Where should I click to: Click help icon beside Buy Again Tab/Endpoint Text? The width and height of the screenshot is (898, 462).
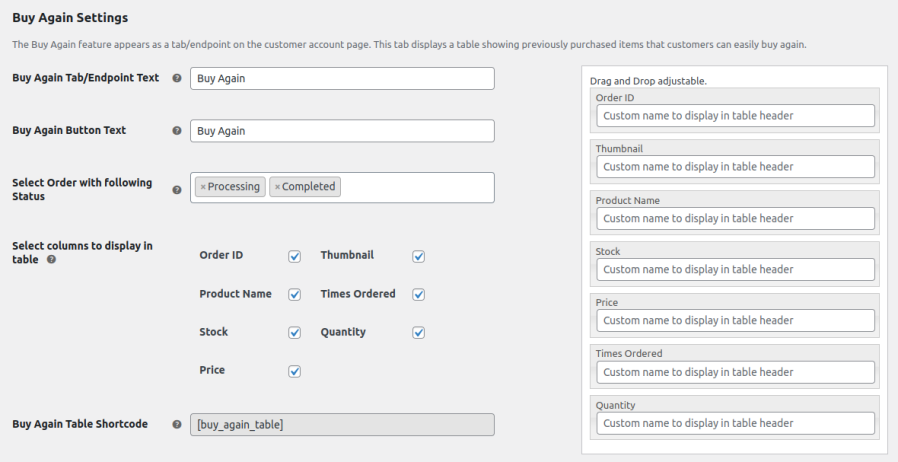(x=177, y=78)
